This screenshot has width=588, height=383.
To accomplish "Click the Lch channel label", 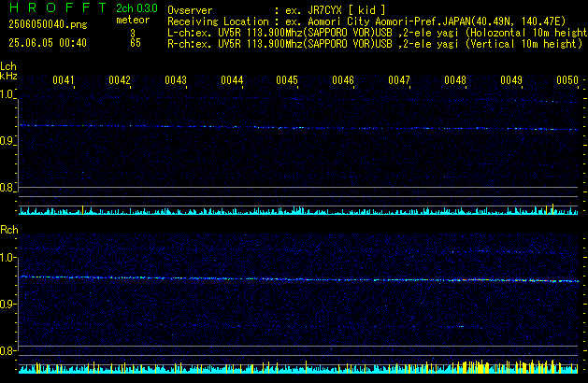I will [x=8, y=66].
